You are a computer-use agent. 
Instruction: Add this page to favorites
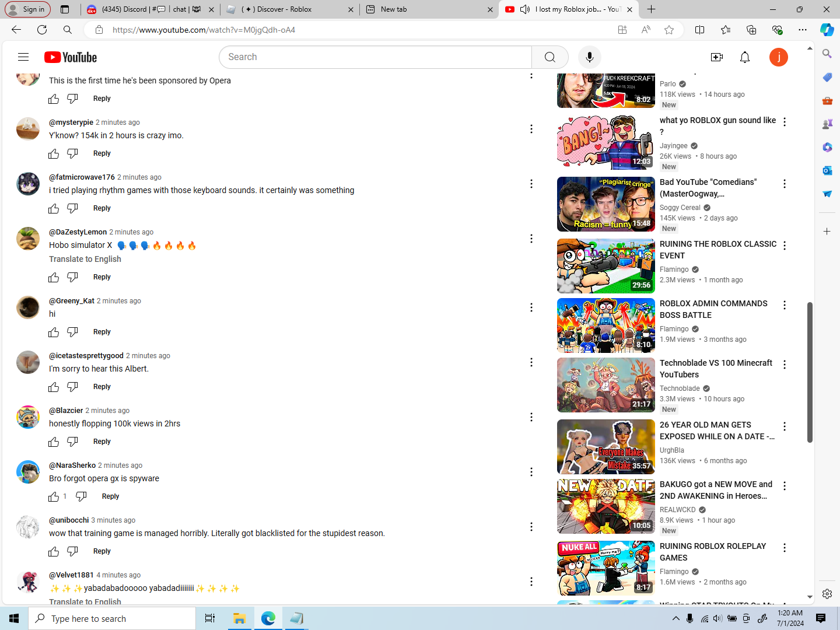pos(669,30)
